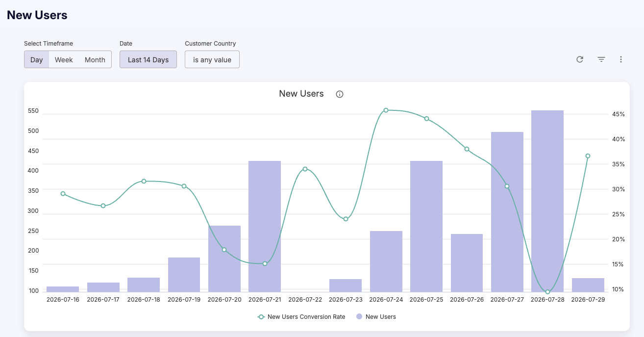
Task: Select the Day timeframe option
Action: [x=37, y=60]
